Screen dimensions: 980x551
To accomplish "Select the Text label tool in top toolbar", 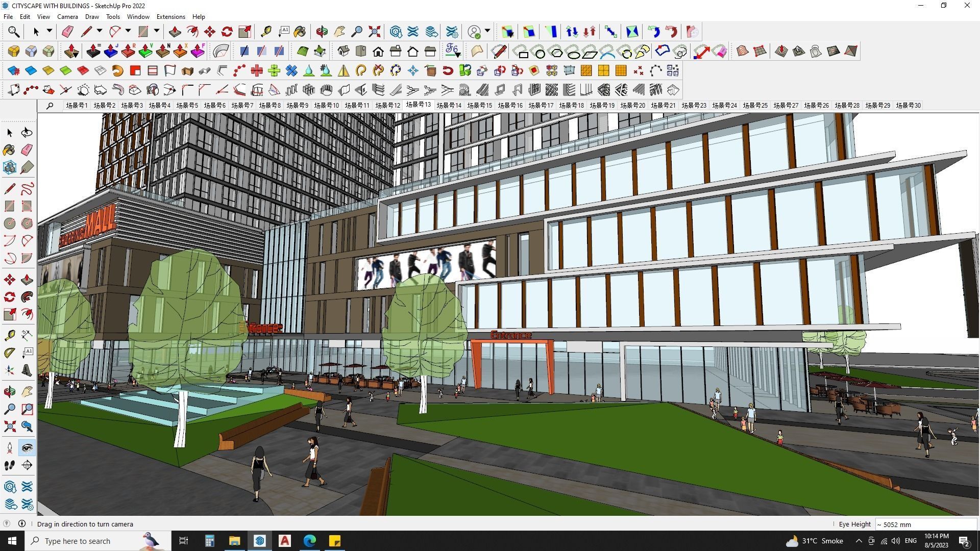I will (x=284, y=32).
